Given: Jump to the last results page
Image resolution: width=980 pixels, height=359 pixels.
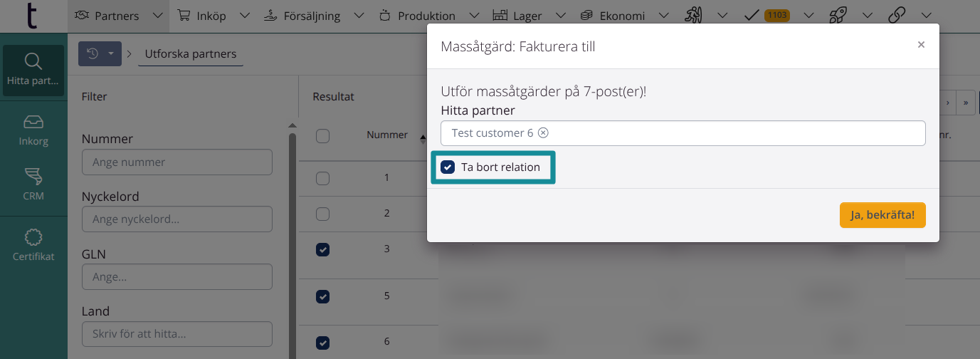Looking at the screenshot, I should pyautogui.click(x=966, y=102).
